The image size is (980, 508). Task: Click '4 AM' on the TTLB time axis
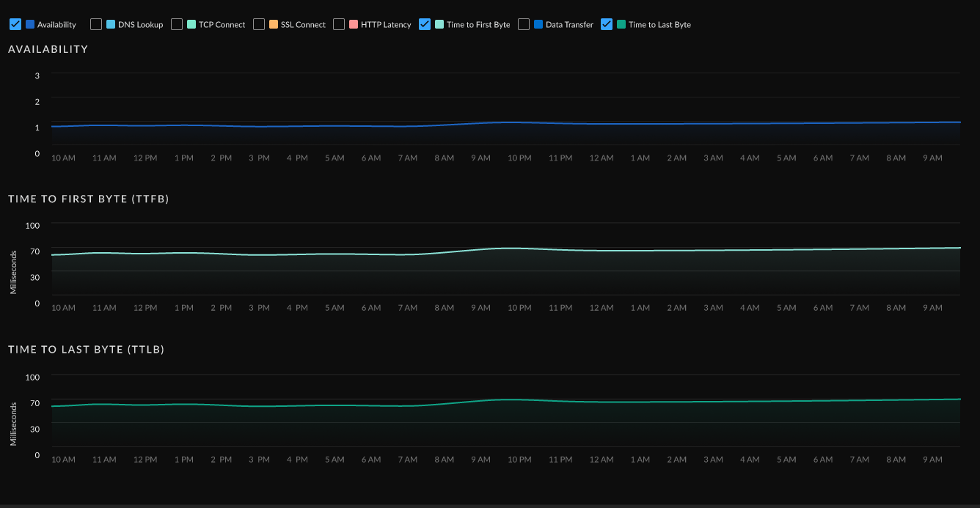tap(750, 460)
